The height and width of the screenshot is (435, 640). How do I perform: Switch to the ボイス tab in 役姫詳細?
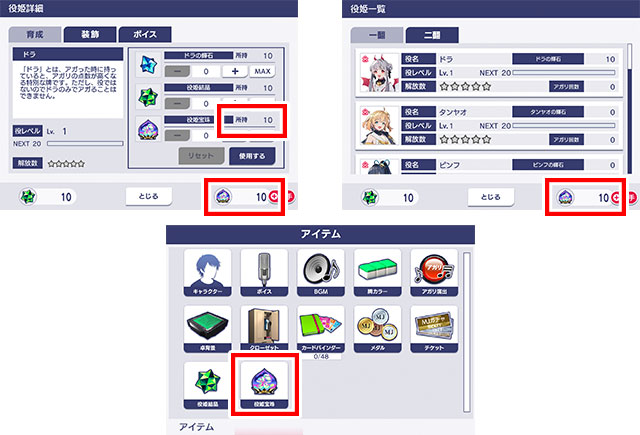tap(145, 35)
